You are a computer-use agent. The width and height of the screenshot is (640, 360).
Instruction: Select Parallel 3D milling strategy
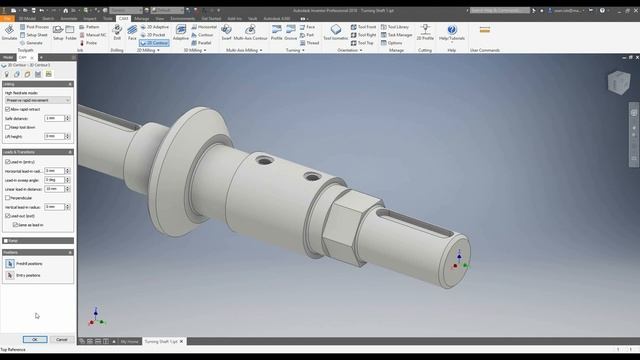point(201,43)
